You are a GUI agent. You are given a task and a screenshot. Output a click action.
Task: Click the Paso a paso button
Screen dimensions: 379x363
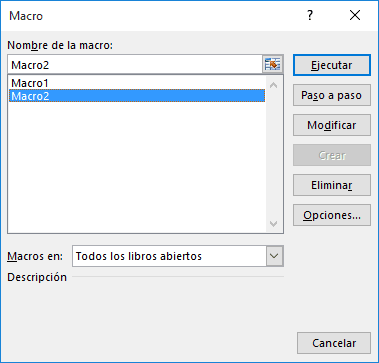click(332, 95)
